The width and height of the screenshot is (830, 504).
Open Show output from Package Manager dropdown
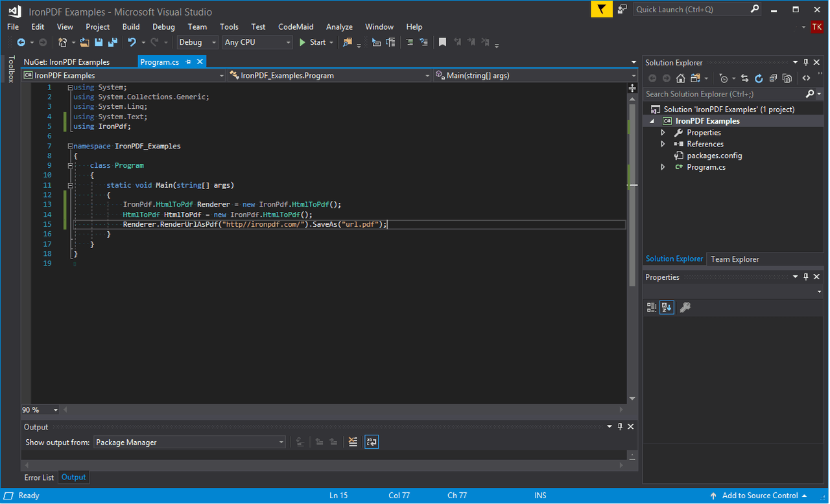tap(189, 442)
